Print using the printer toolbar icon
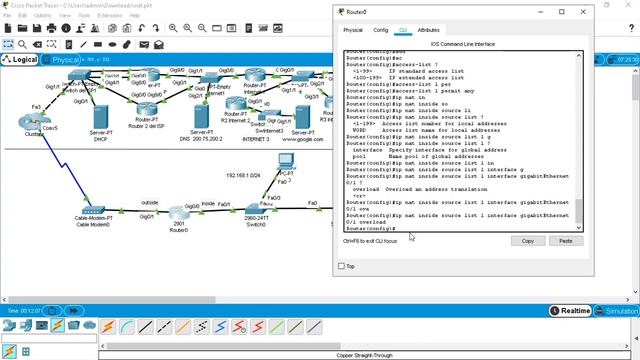Viewport: 640px width, 360px height. click(51, 28)
